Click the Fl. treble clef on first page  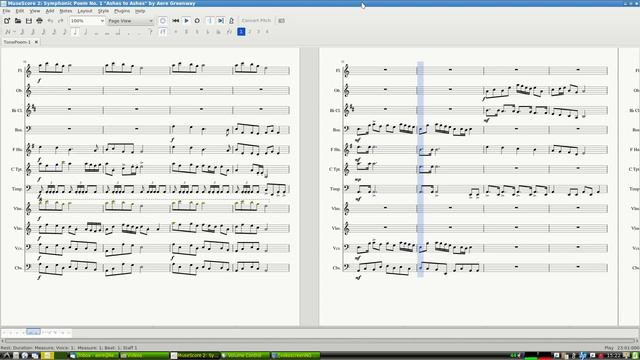(28, 71)
